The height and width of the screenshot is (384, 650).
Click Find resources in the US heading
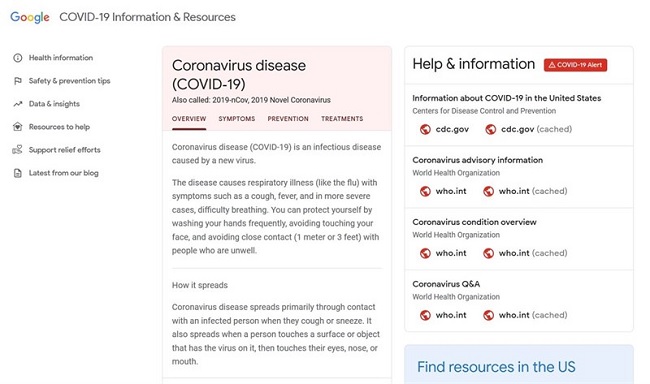pyautogui.click(x=496, y=367)
